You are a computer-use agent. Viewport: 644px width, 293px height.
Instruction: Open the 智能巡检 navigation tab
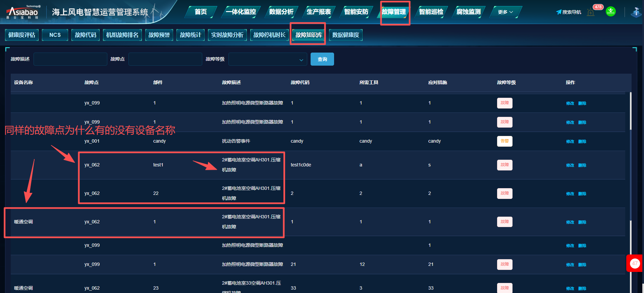431,12
